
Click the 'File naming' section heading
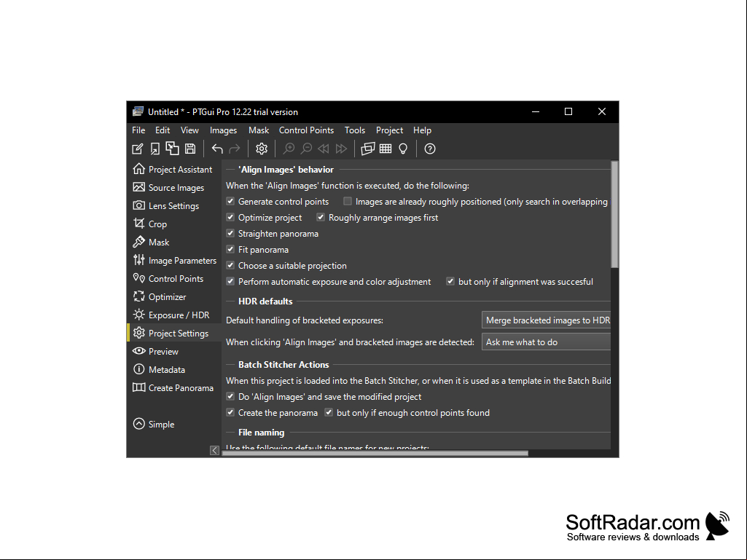(x=261, y=433)
